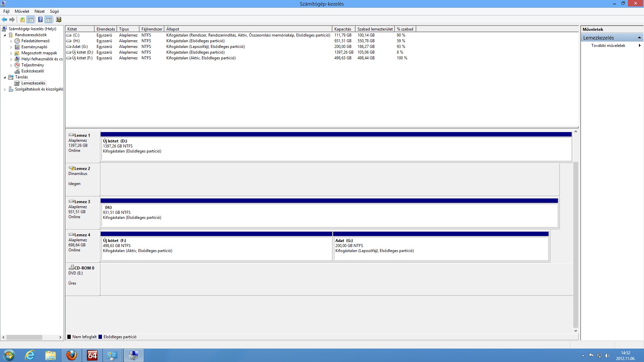Click the Szolgáltatások server icon
644x362 pixels.
click(11, 89)
